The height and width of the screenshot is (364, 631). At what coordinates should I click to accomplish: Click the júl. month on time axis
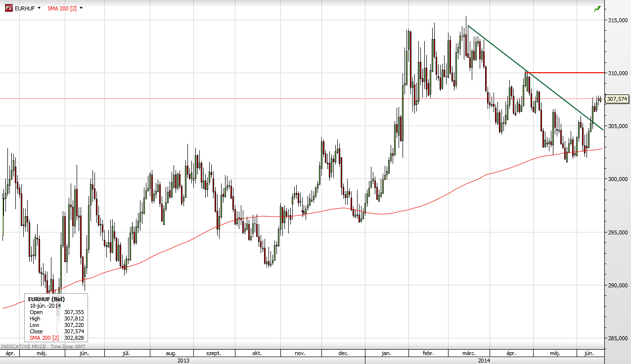(x=127, y=354)
